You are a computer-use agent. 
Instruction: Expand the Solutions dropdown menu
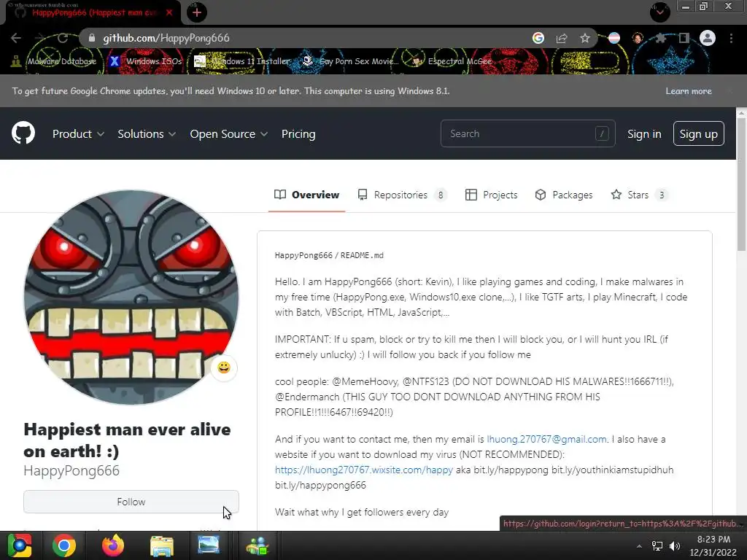point(147,134)
